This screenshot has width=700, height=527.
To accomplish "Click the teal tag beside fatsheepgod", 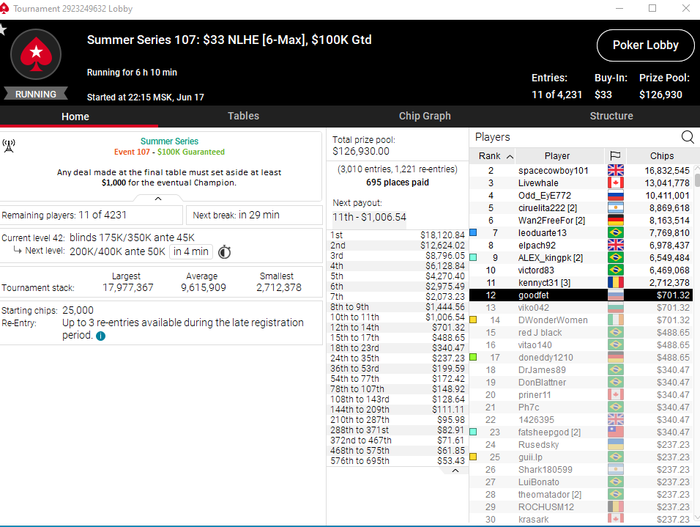I will [473, 432].
